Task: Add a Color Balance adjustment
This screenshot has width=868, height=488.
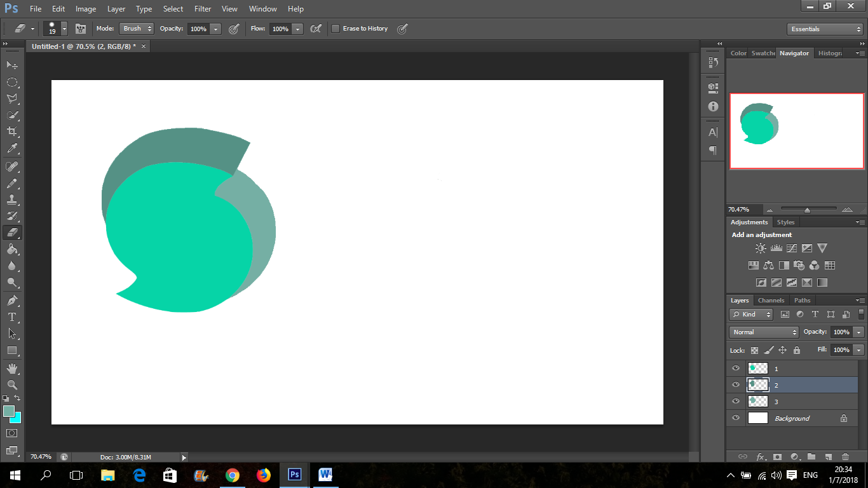Action: coord(769,266)
